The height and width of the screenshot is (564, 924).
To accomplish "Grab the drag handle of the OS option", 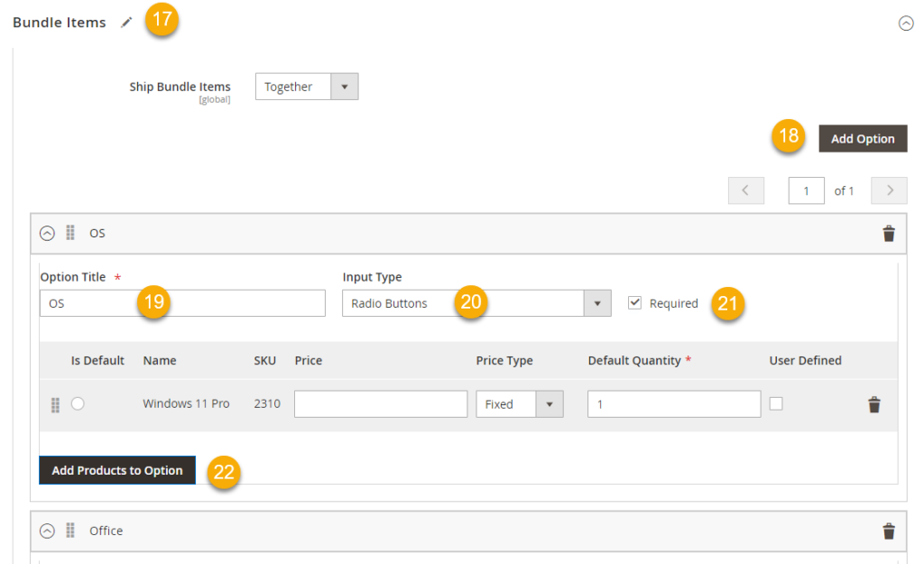I will (70, 233).
